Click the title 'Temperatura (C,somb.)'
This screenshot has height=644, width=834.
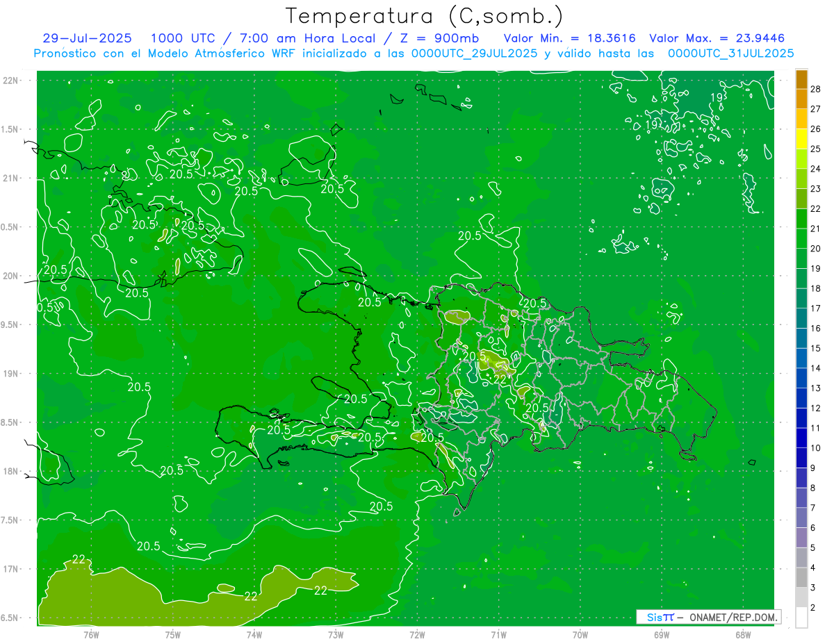[x=425, y=16]
